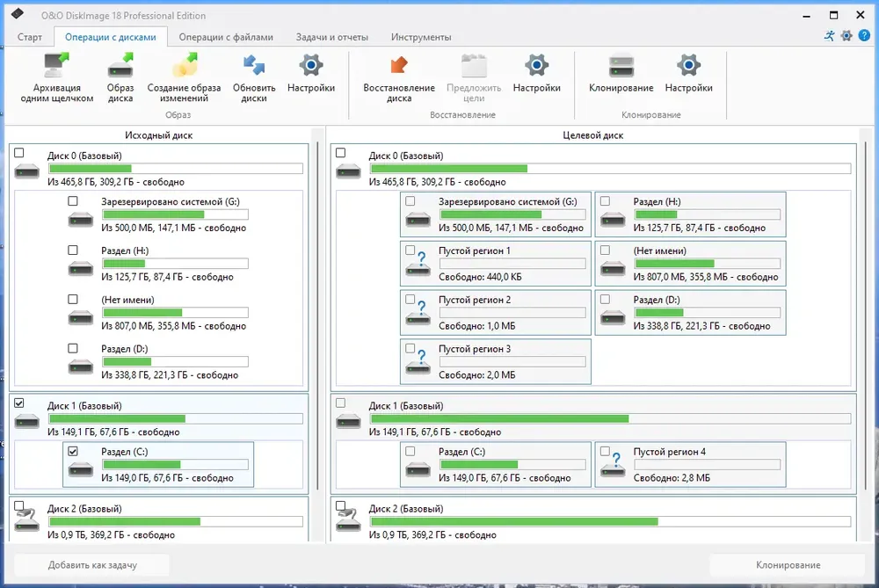Click the running man express icon
Screen dimensions: 879x588
pos(829,36)
